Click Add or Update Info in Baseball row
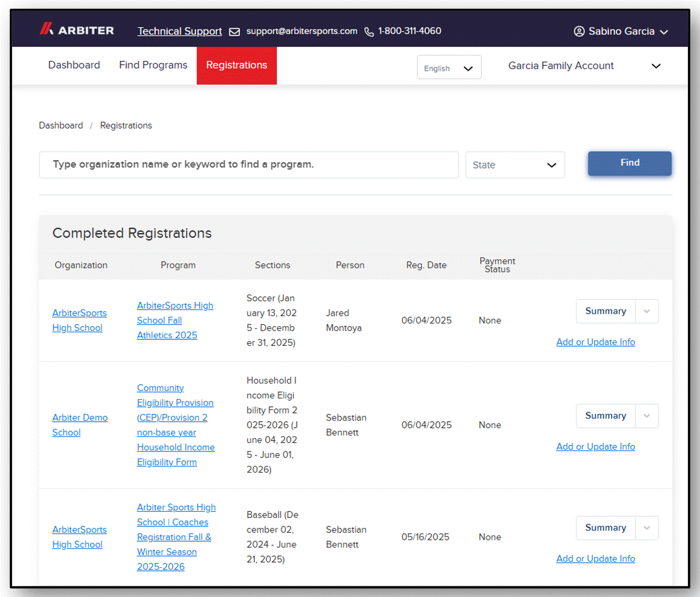700x597 pixels. 596,559
